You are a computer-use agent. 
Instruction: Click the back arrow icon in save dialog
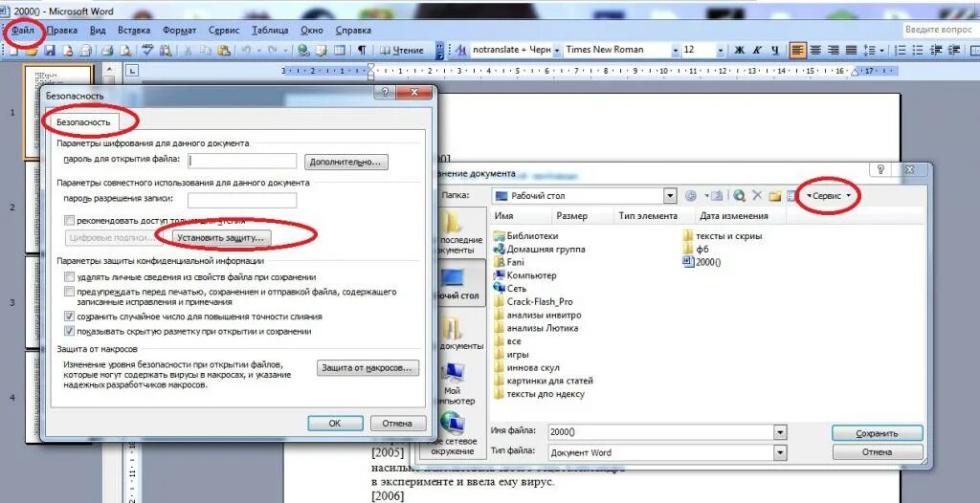pos(691,196)
